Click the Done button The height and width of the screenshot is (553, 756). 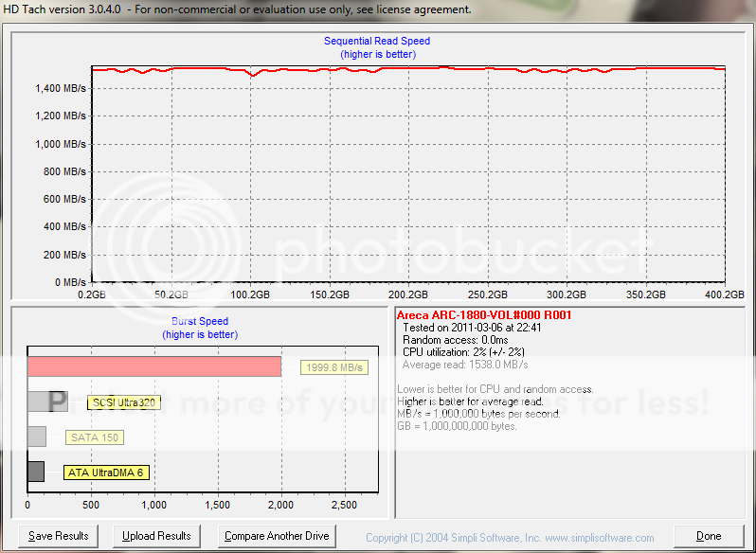click(x=709, y=536)
